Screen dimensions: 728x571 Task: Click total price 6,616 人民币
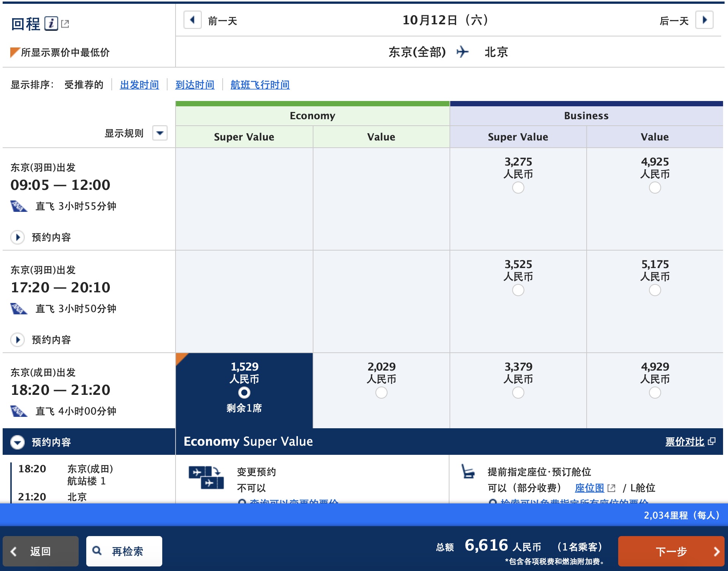click(503, 546)
